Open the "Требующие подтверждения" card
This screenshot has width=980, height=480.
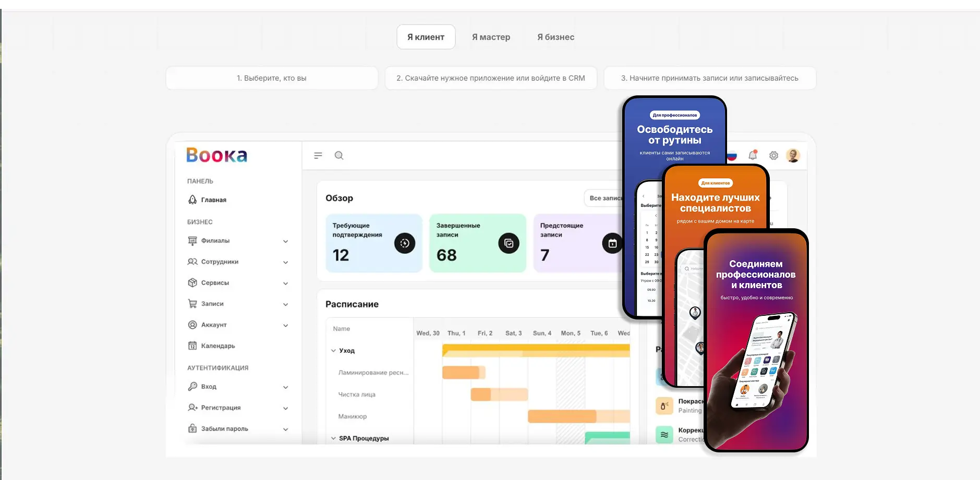click(374, 243)
